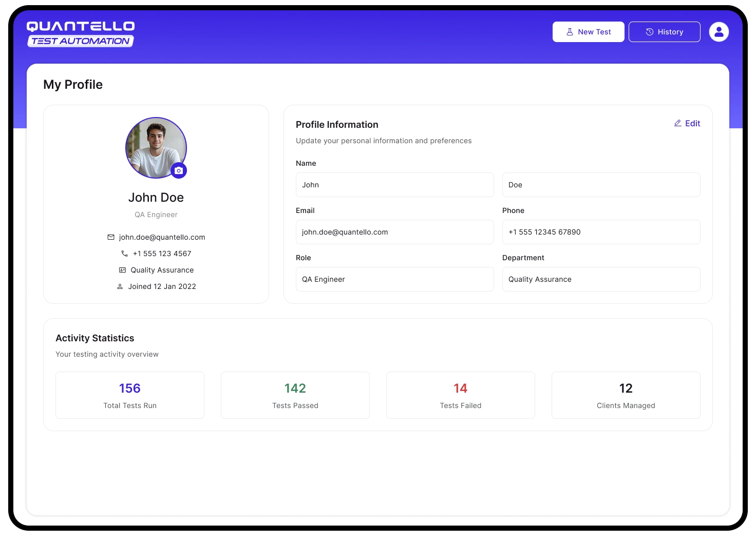Click the QA Engineer subtitle under the name

[x=156, y=215]
